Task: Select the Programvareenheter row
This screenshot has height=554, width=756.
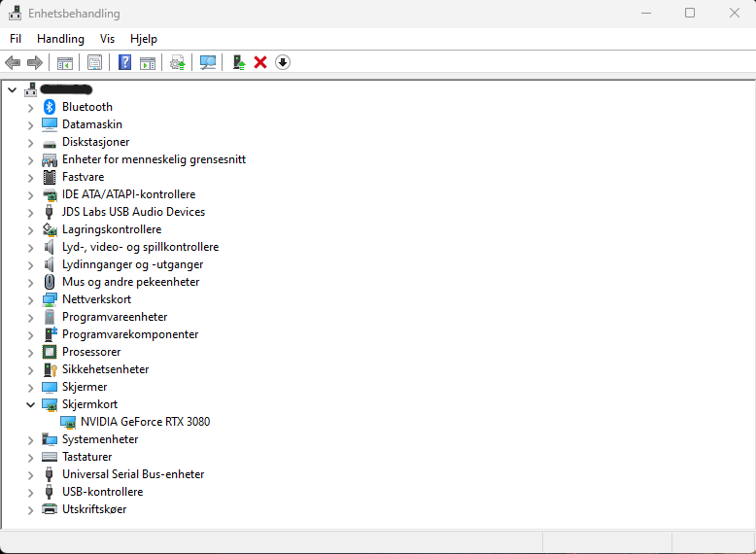Action: click(115, 317)
